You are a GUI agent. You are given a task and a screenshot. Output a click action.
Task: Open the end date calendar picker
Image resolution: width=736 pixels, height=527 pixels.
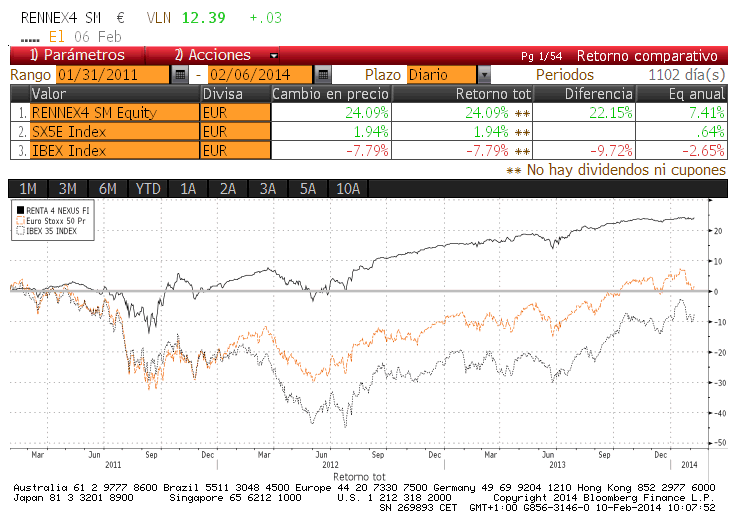coord(323,75)
